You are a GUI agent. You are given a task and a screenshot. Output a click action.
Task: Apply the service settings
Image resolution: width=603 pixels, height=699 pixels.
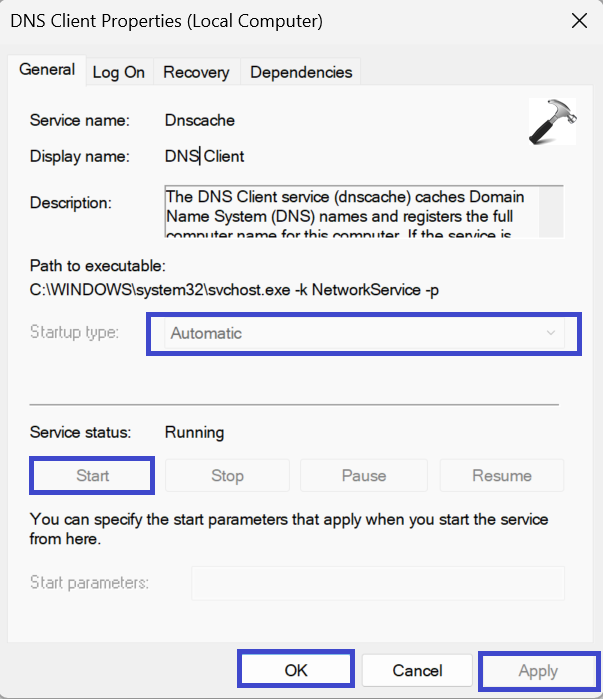(538, 670)
